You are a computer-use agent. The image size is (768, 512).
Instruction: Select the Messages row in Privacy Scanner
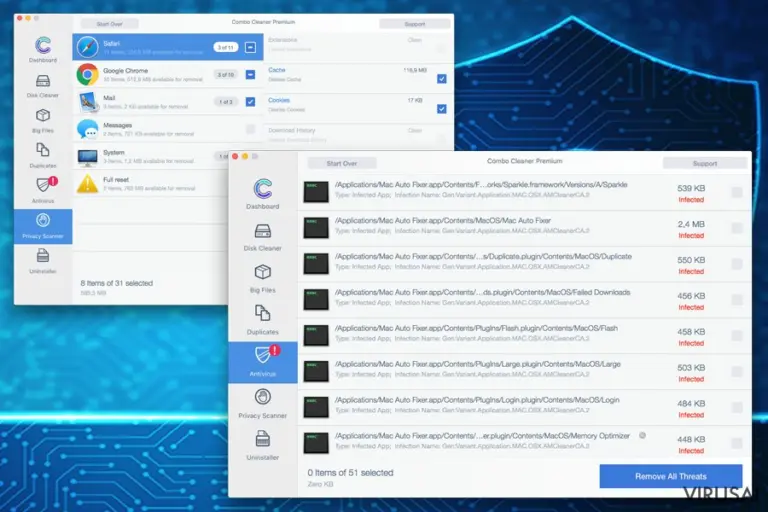[x=168, y=129]
